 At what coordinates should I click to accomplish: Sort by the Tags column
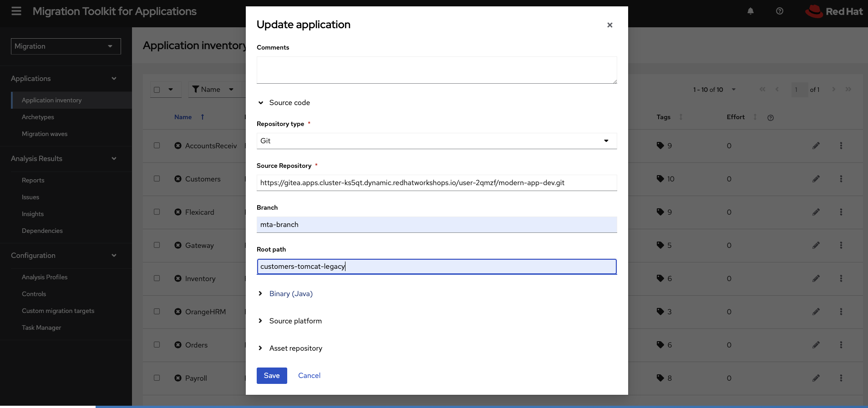[681, 117]
